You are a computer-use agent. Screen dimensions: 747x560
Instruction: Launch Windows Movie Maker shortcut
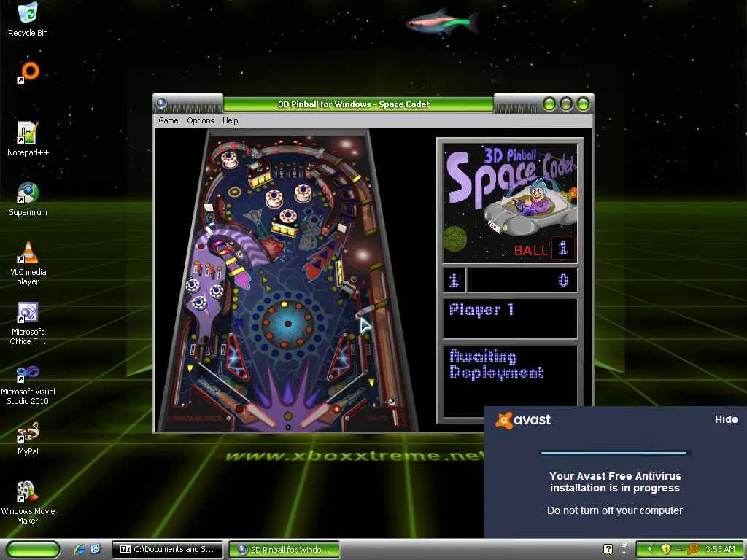point(28,503)
